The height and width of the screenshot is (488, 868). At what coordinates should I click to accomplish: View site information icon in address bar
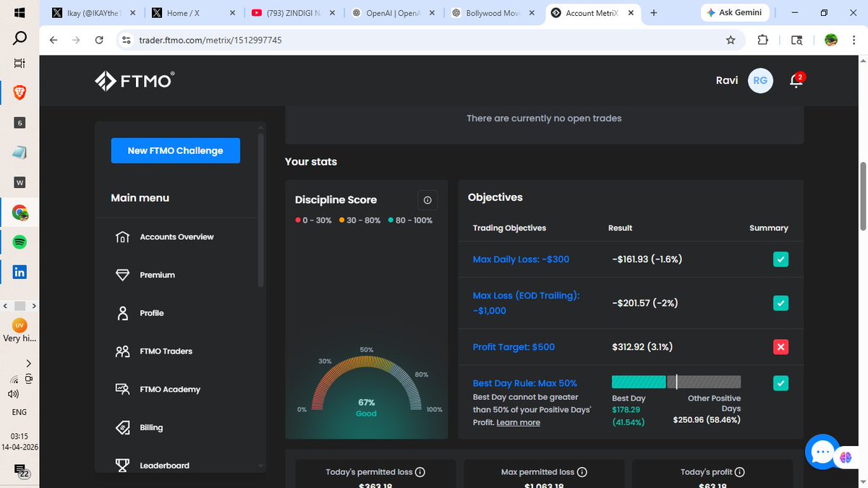pos(127,40)
